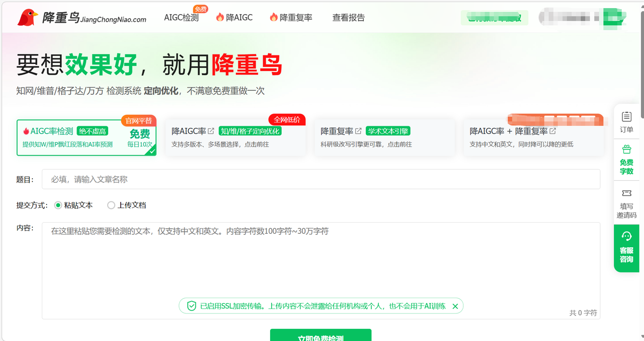
Task: Click the 共 0 字符 counter
Action: [x=583, y=313]
